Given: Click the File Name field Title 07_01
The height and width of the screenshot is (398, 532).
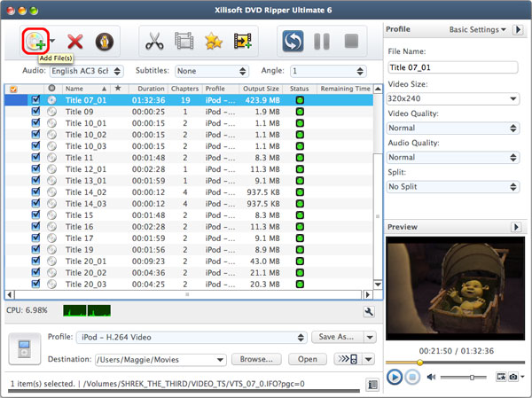Looking at the screenshot, I should point(453,67).
